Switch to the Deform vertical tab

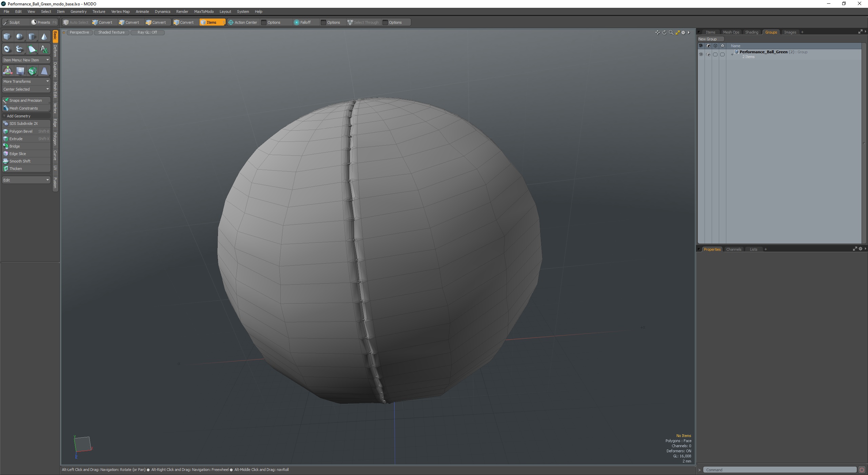pyautogui.click(x=55, y=51)
